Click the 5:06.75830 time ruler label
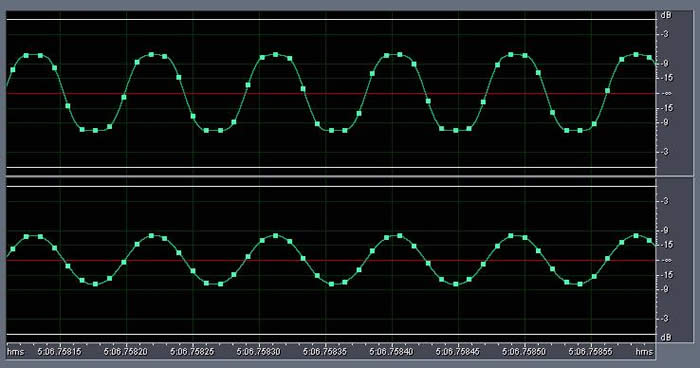700x368 pixels. pos(258,352)
